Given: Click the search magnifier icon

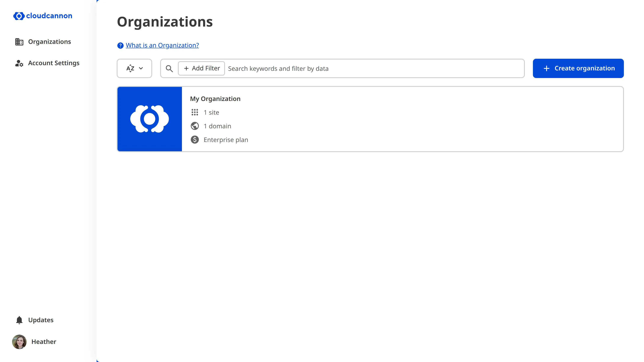Looking at the screenshot, I should pyautogui.click(x=169, y=68).
